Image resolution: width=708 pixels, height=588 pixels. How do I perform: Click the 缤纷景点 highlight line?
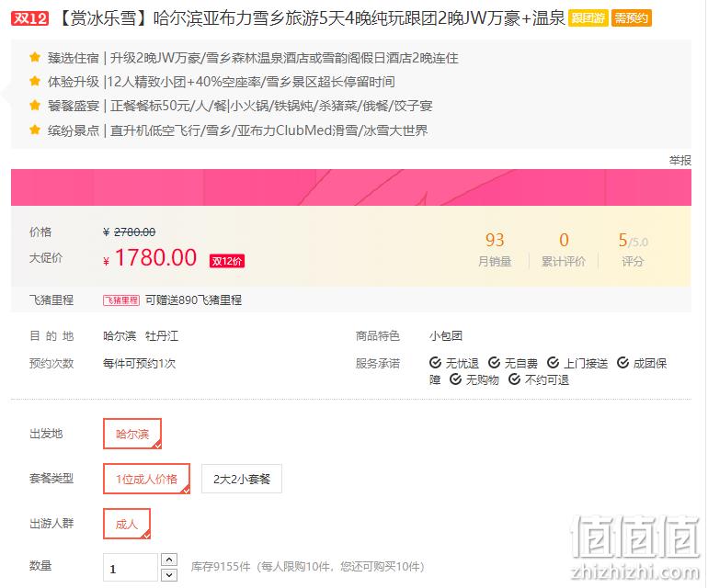click(x=237, y=130)
